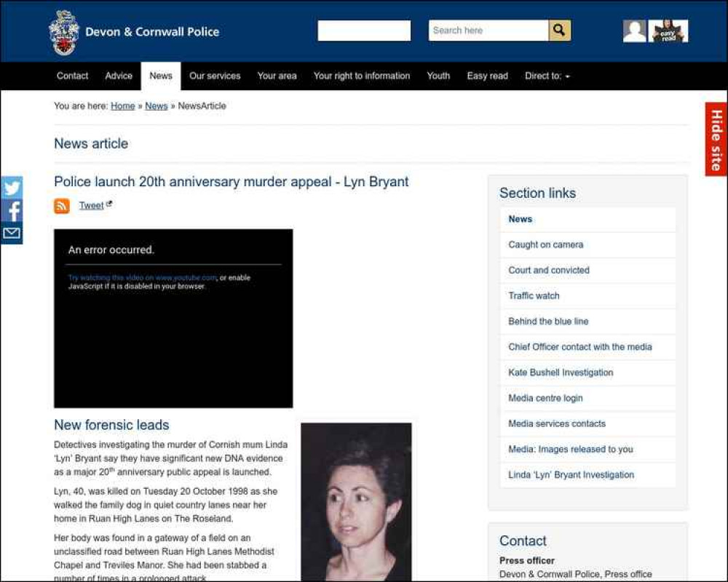728x582 pixels.
Task: Click the New forensic leads heading
Action: point(111,425)
